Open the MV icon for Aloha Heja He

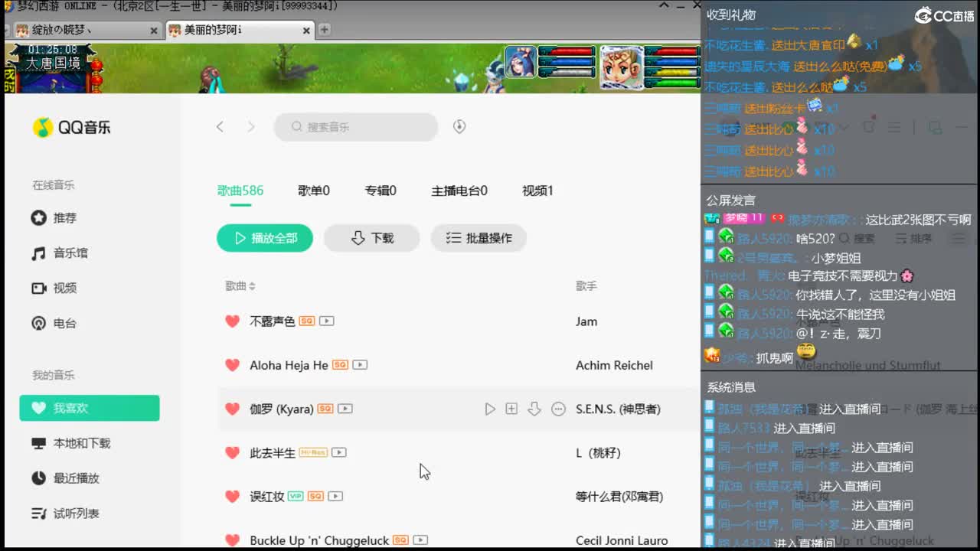[360, 365]
